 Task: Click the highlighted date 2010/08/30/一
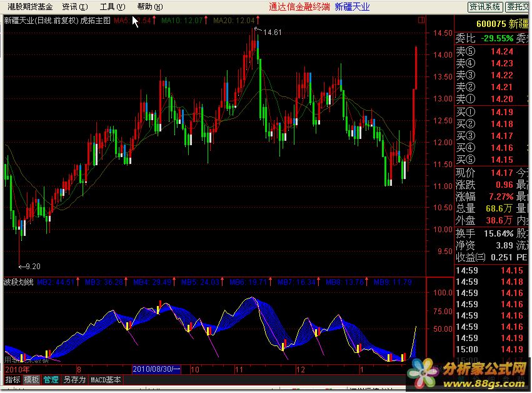tap(156, 369)
